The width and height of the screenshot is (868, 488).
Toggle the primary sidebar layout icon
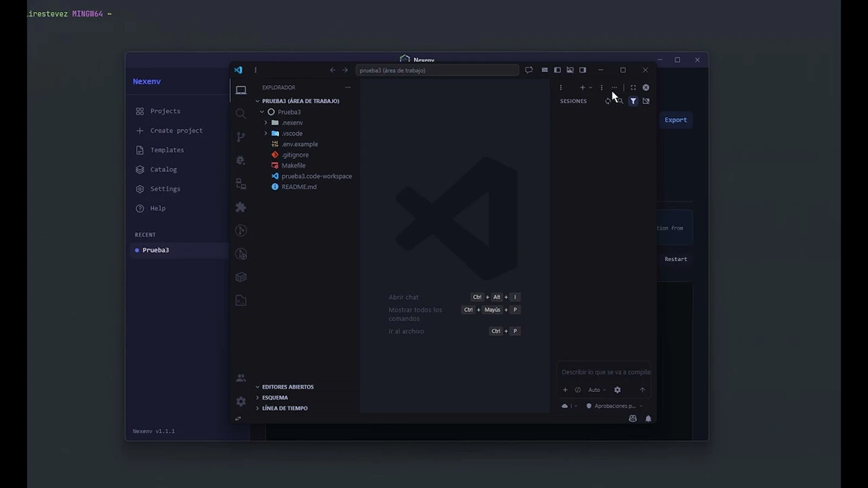pos(557,70)
